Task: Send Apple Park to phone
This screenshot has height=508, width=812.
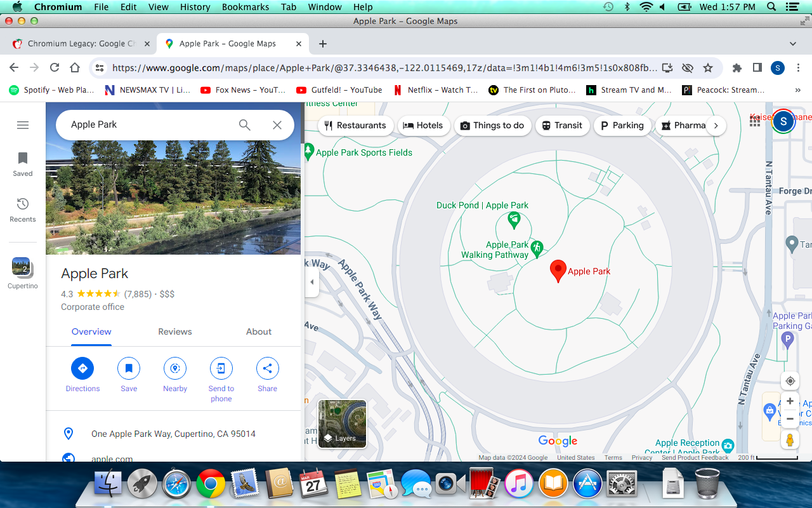Action: pyautogui.click(x=221, y=380)
